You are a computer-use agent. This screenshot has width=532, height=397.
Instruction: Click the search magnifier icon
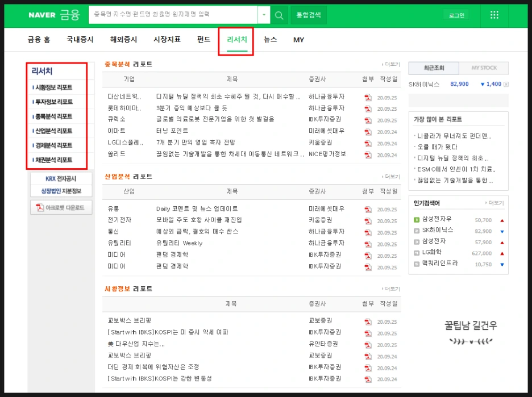pyautogui.click(x=279, y=15)
